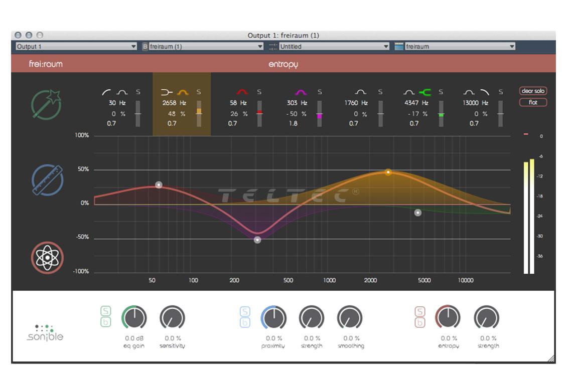Adjust the 13000 Hz band gain slider
Viewport: 572px width, 392px height.
(501, 114)
